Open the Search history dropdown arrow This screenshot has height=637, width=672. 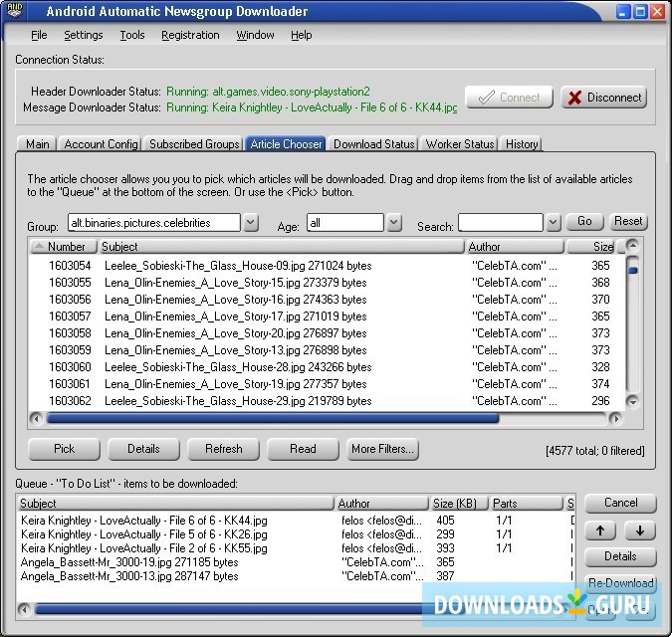pyautogui.click(x=554, y=223)
